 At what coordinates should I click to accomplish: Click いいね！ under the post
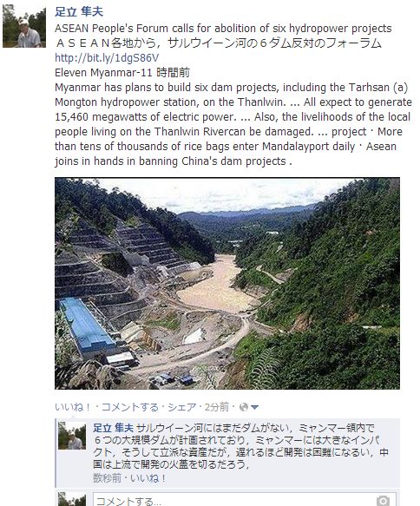74,407
